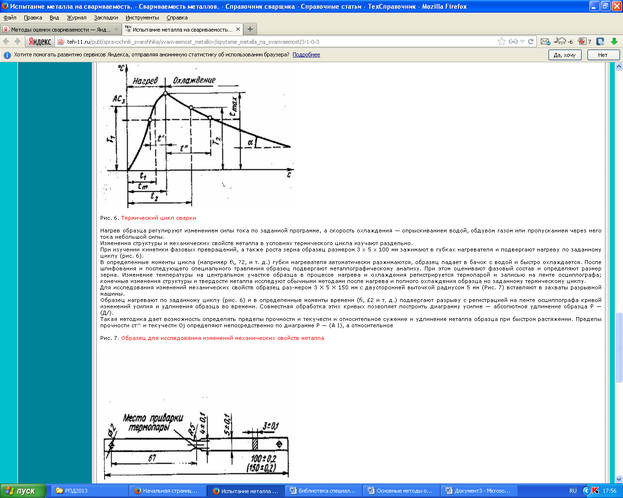
Task: Open the Журнал menu
Action: [76, 18]
